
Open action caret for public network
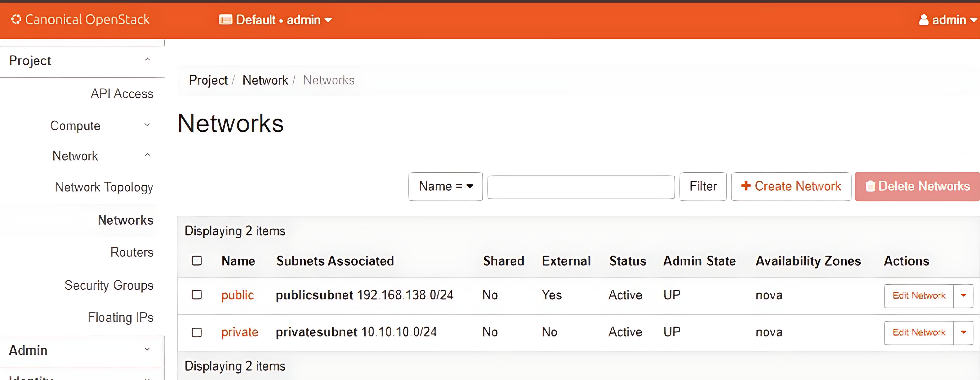point(963,296)
